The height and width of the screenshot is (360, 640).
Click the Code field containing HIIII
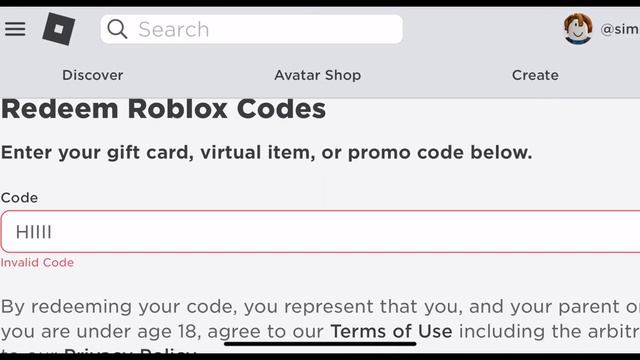pyautogui.click(x=320, y=232)
